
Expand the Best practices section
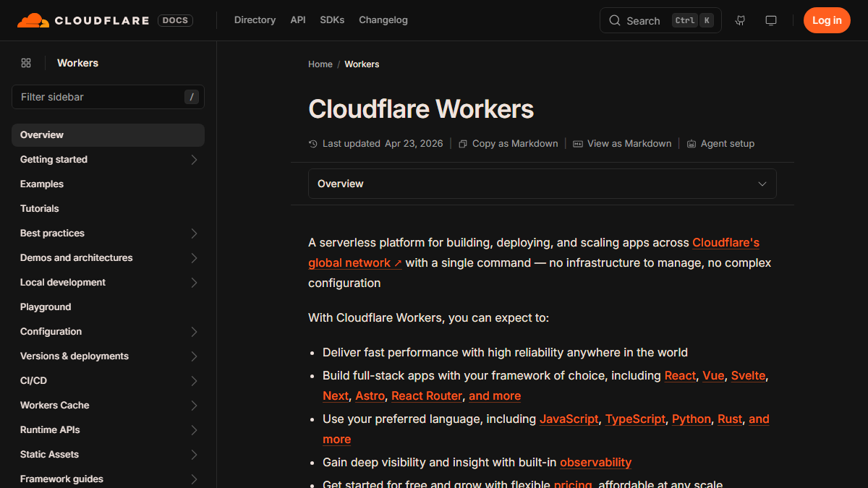194,234
